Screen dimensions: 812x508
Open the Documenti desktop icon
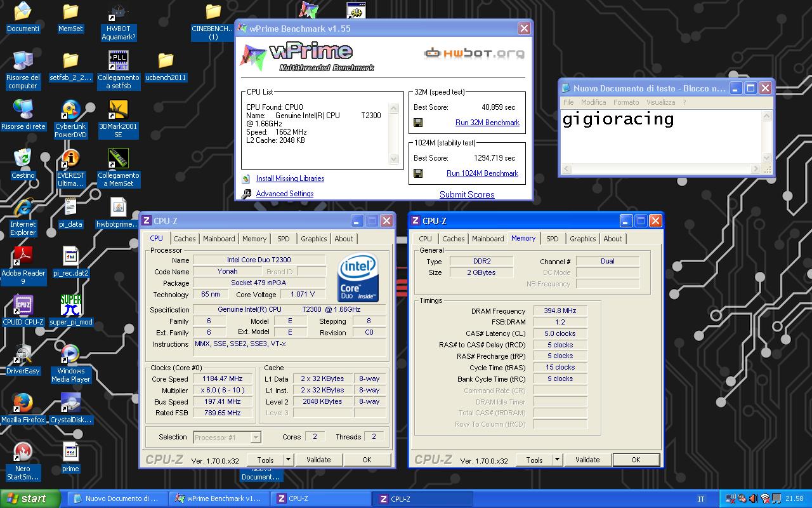[23, 17]
